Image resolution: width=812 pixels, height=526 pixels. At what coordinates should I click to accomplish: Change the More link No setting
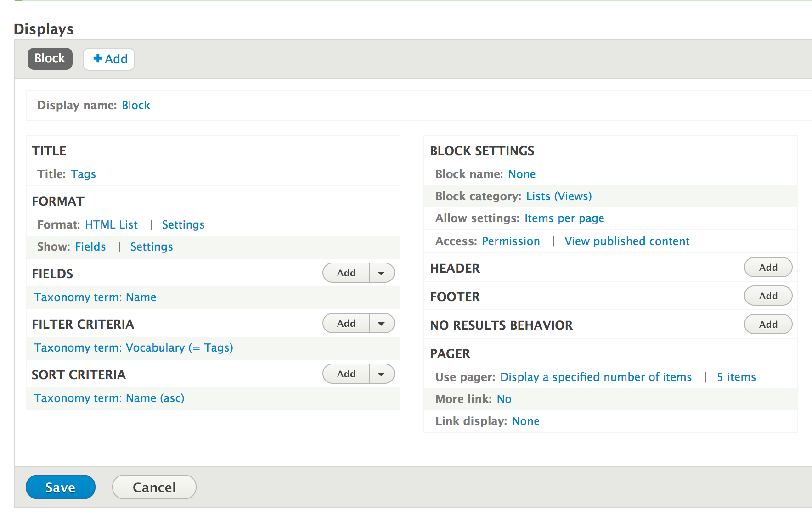[x=504, y=399]
